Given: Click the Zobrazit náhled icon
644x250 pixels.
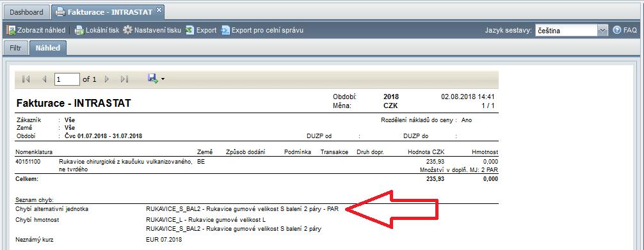Looking at the screenshot, I should [11, 31].
